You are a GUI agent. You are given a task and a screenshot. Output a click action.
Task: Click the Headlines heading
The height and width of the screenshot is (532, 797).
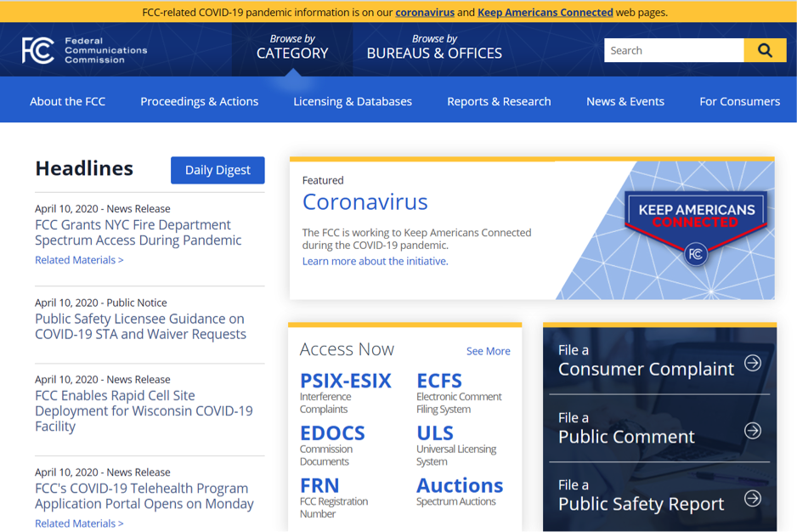tap(84, 168)
